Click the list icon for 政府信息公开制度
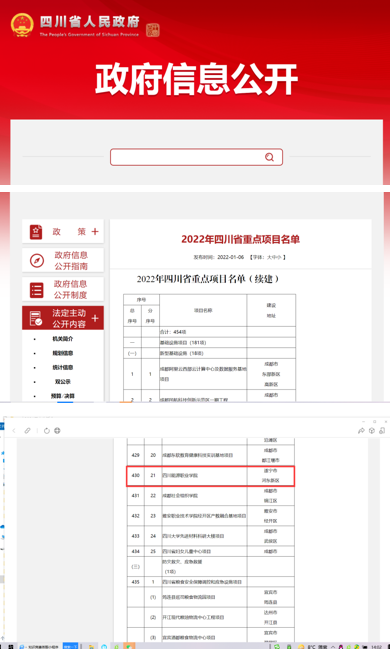Screen dimensions: 390x649 coord(36,290)
